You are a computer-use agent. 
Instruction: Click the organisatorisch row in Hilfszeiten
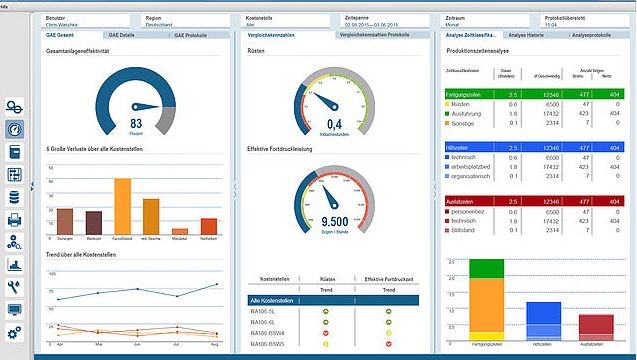click(x=534, y=176)
